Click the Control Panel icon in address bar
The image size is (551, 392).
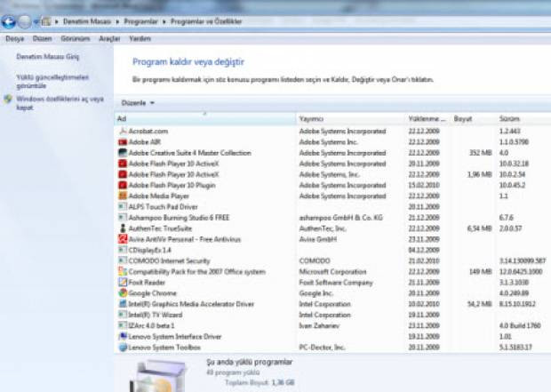pos(46,22)
